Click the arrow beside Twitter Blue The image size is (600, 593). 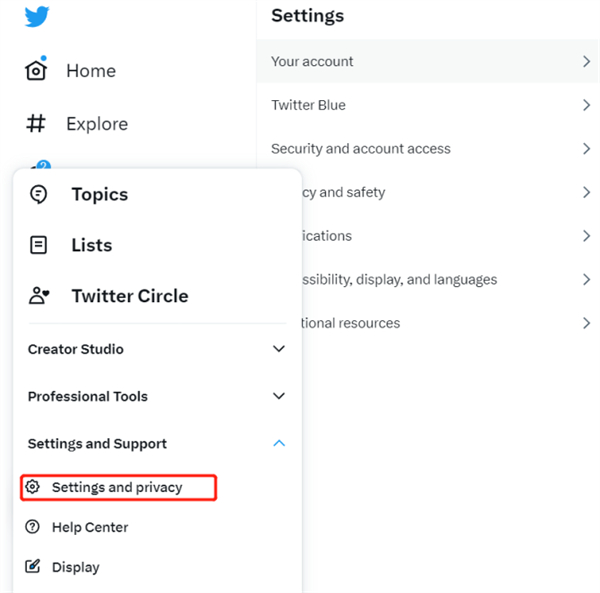coord(586,105)
